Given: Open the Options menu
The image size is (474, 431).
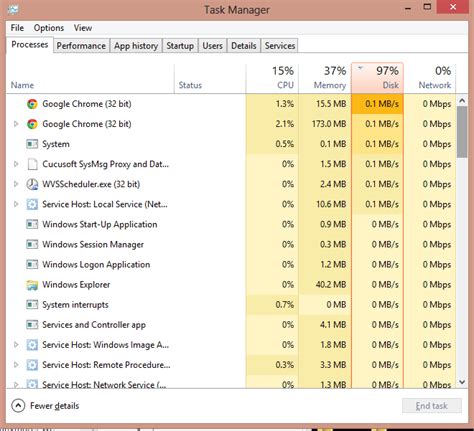Looking at the screenshot, I should (49, 28).
